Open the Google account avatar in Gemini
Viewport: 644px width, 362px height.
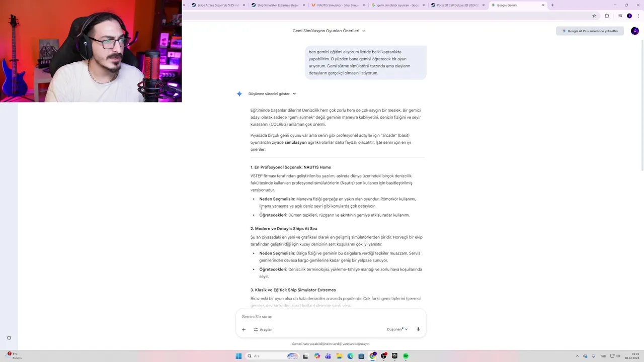click(x=635, y=31)
